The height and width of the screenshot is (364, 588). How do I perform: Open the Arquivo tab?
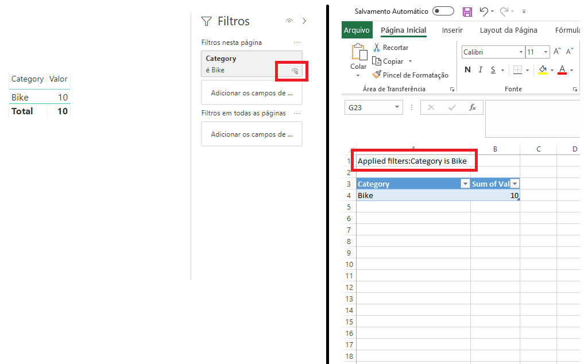pyautogui.click(x=357, y=30)
